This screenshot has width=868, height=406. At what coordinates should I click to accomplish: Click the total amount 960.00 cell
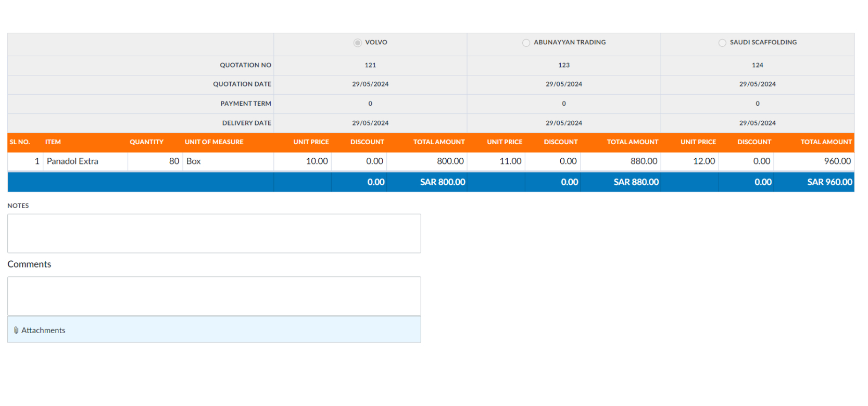(x=814, y=161)
